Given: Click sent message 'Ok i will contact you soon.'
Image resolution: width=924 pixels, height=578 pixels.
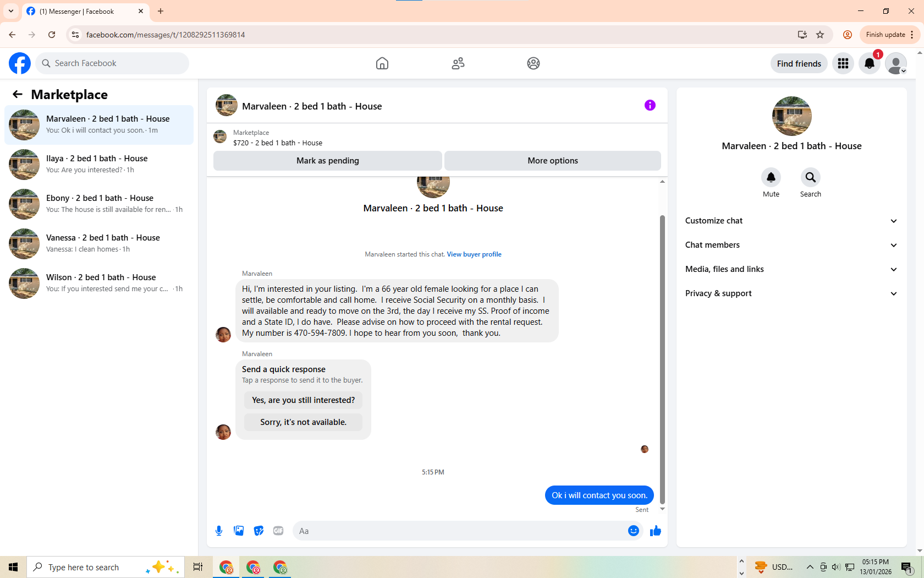Looking at the screenshot, I should (599, 495).
